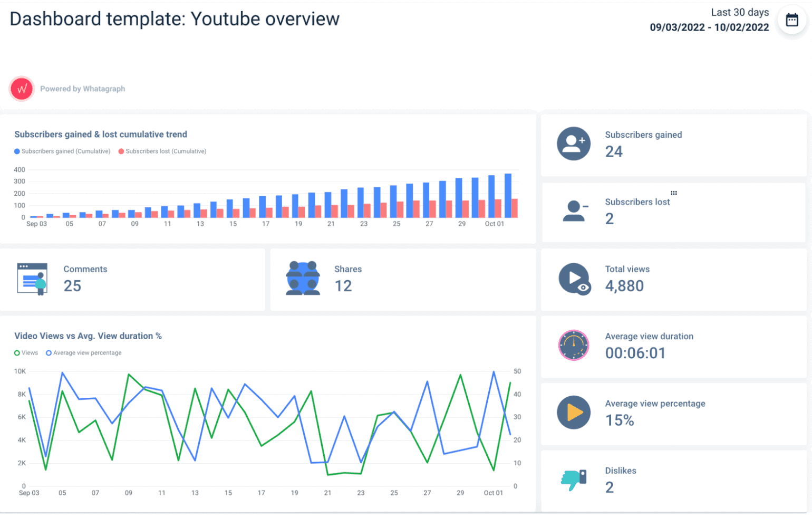Click the Shares audience icon
The height and width of the screenshot is (517, 812).
point(303,278)
